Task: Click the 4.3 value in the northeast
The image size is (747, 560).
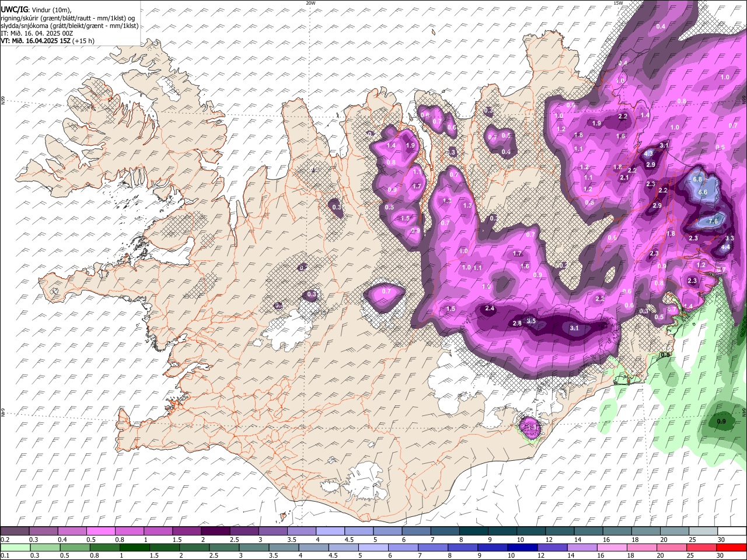Action: coord(649,153)
